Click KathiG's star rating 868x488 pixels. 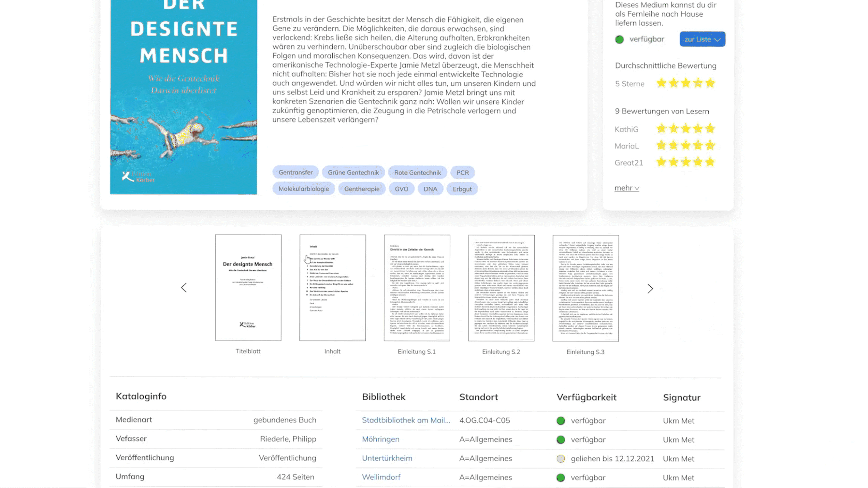pos(685,129)
